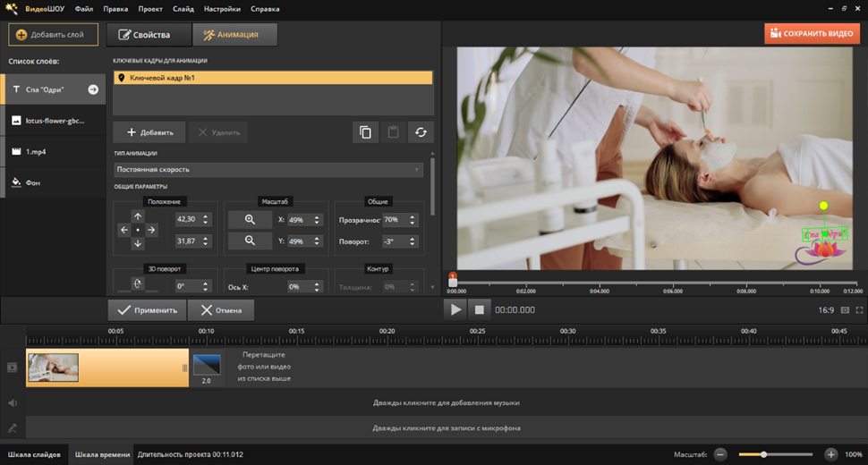Click the speaker icon on music track
The width and height of the screenshot is (868, 465).
13,403
